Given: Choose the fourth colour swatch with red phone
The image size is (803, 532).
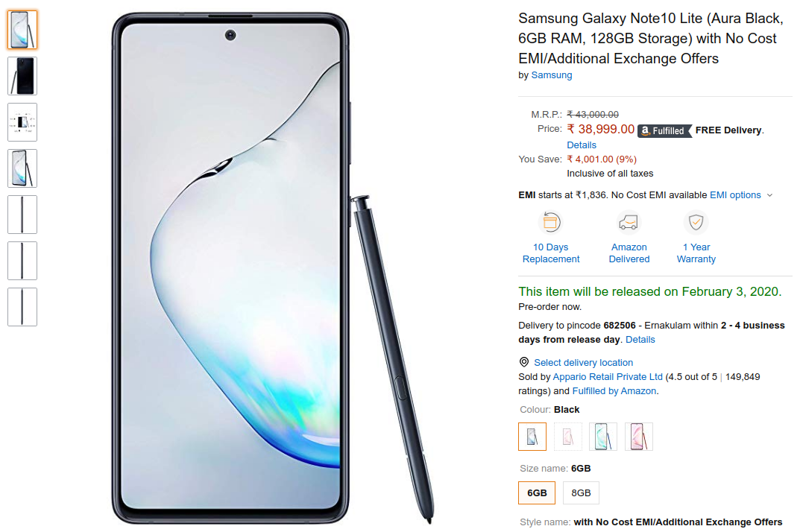Looking at the screenshot, I should click(x=639, y=437).
